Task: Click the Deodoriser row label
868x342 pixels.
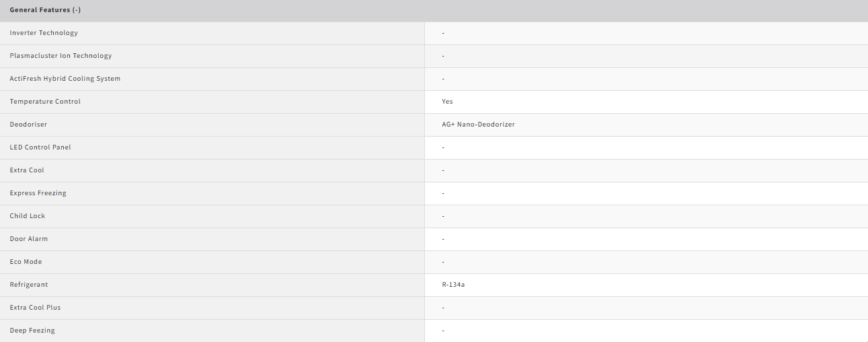Action: coord(28,125)
